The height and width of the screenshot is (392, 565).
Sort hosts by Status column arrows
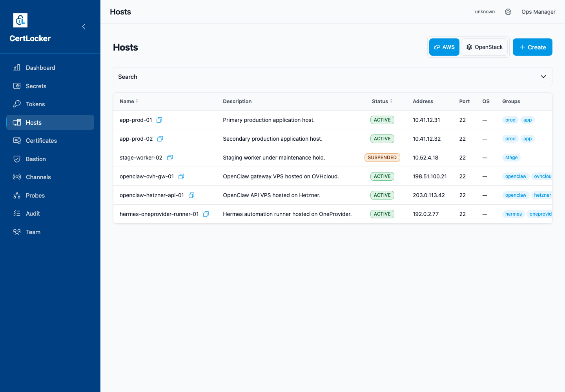pos(391,101)
